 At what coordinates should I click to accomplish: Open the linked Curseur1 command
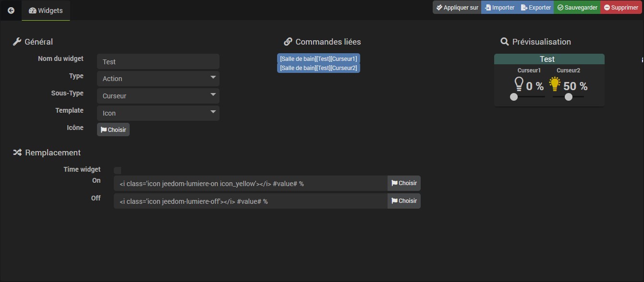tap(318, 59)
